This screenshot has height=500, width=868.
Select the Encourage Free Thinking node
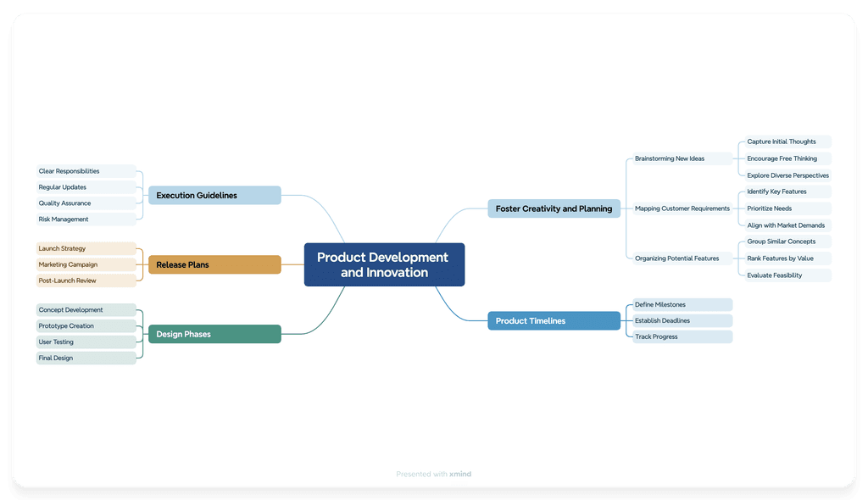(x=782, y=158)
